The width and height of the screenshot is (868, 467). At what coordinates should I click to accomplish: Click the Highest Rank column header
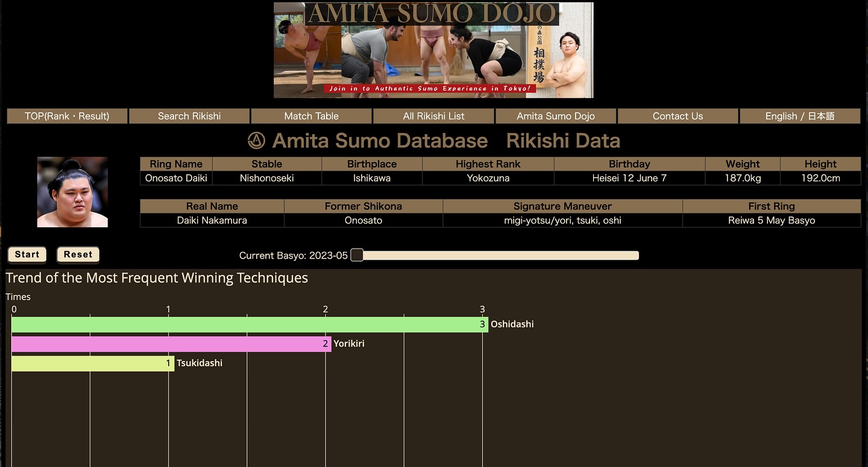pyautogui.click(x=488, y=164)
